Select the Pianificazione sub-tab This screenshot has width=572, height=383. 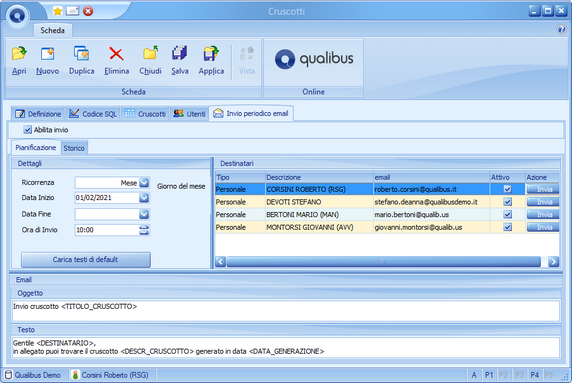tap(36, 147)
